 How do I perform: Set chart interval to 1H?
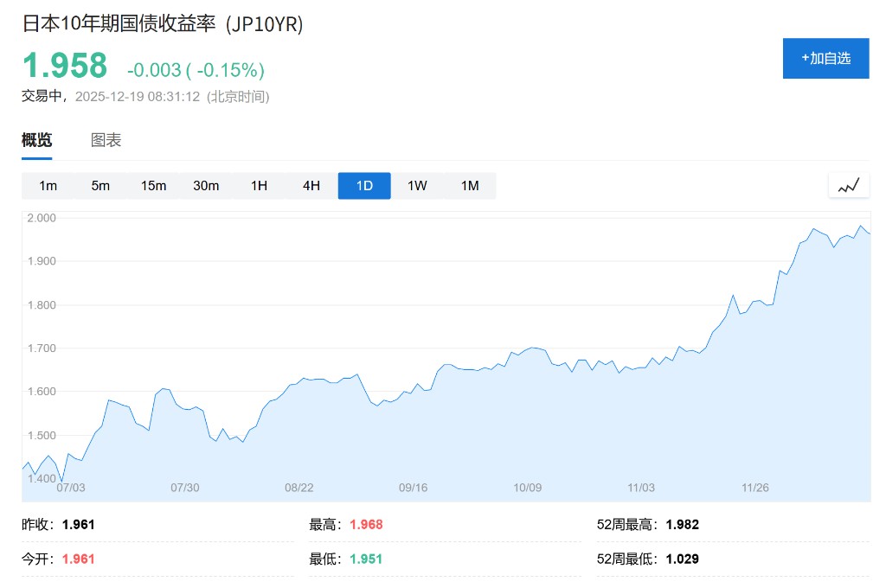point(259,186)
